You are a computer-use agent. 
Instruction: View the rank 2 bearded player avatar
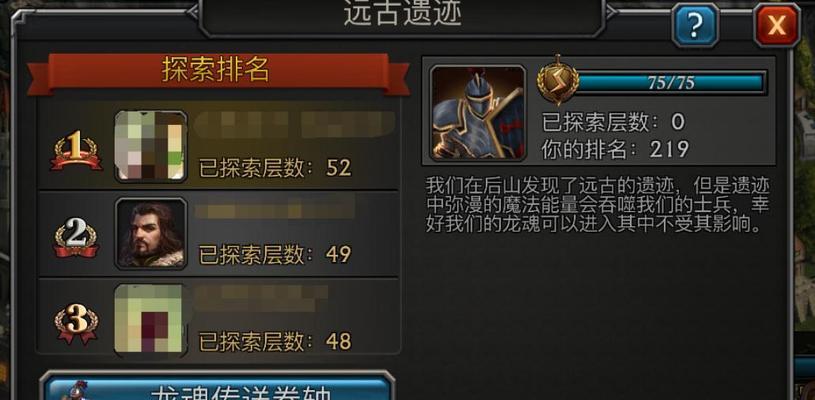(151, 233)
